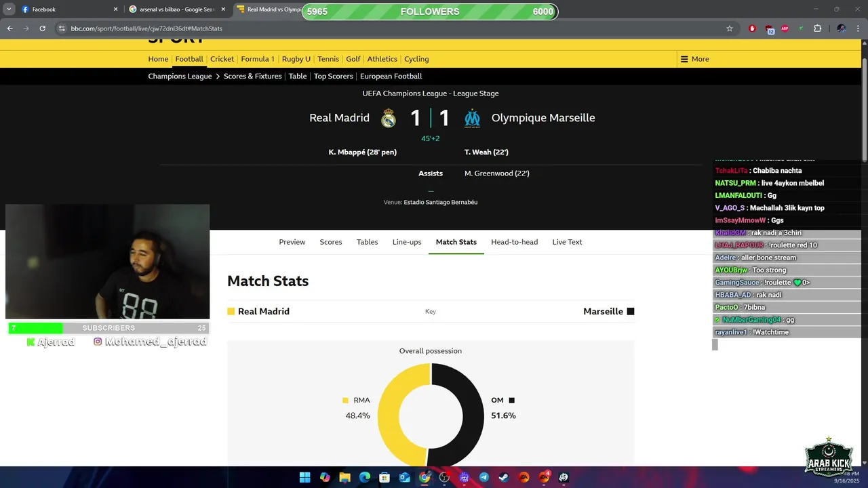
Task: Open the Formula 1 section
Action: click(258, 59)
